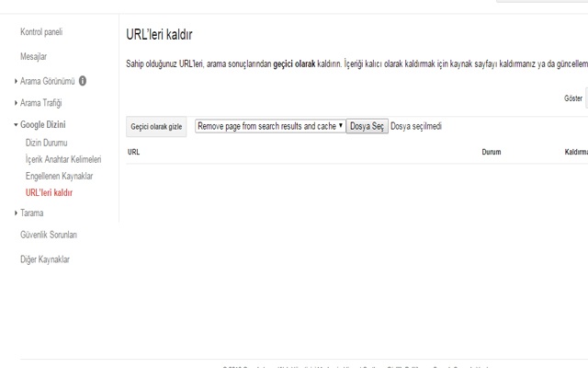Image resolution: width=588 pixels, height=368 pixels.
Task: Click Geçici olarak gizle button
Action: [x=156, y=127]
